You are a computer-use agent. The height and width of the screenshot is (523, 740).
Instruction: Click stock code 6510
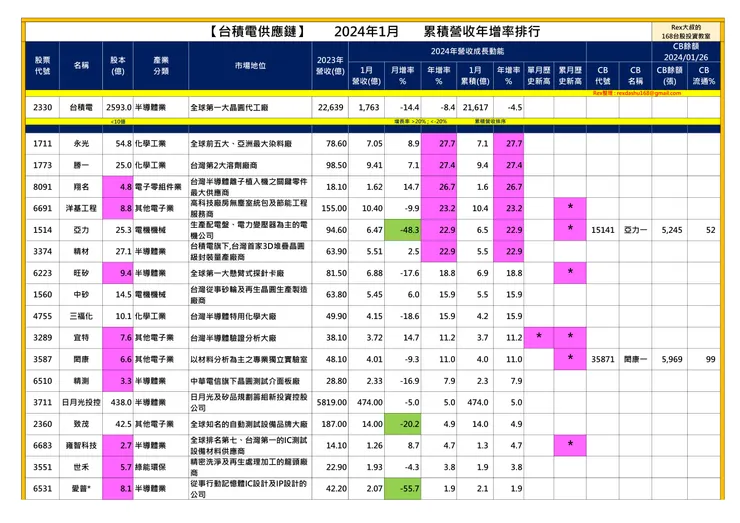(x=42, y=381)
